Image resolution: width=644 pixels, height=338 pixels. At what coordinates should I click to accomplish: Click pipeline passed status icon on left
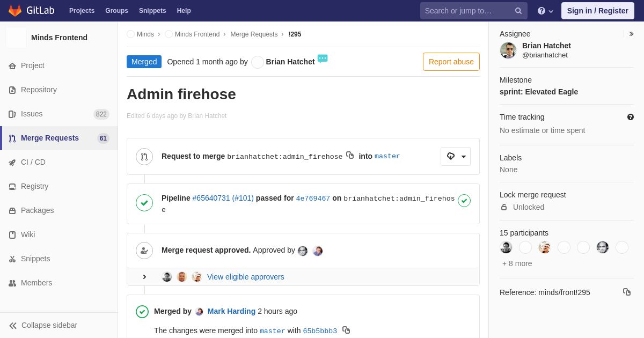click(144, 203)
